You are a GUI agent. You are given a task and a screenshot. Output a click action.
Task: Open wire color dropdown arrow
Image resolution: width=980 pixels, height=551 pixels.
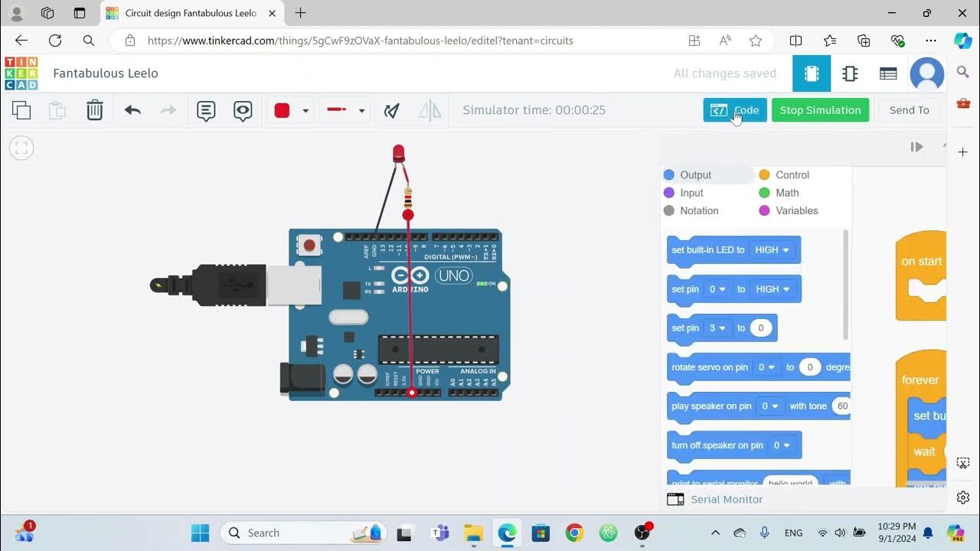pyautogui.click(x=305, y=111)
